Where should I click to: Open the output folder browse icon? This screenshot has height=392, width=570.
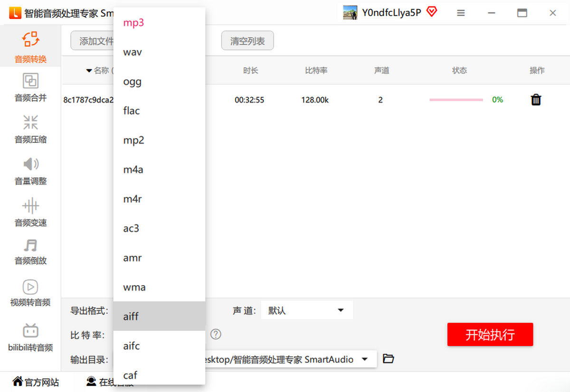[x=389, y=359]
